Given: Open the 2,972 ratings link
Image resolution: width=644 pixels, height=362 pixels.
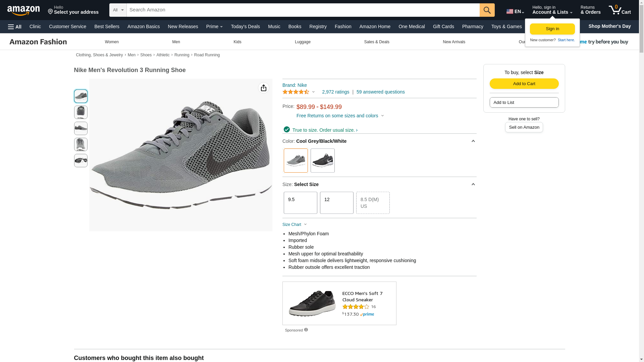Looking at the screenshot, I should coord(335,92).
